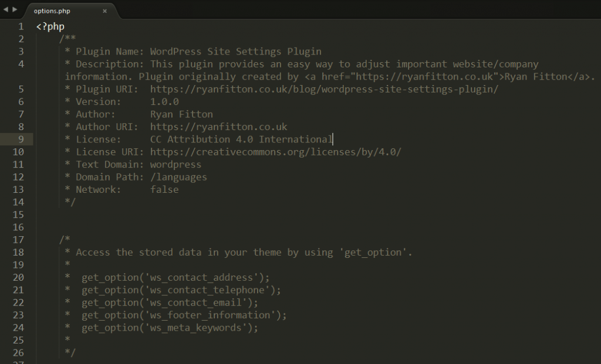Click the word 'wordpress' on the Text Domain line

176,164
